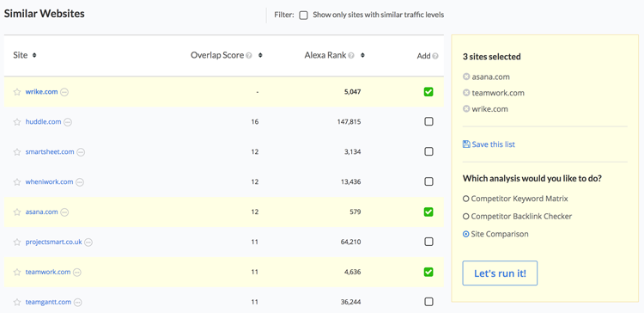
Task: Open the wrike.com site link
Action: [41, 92]
